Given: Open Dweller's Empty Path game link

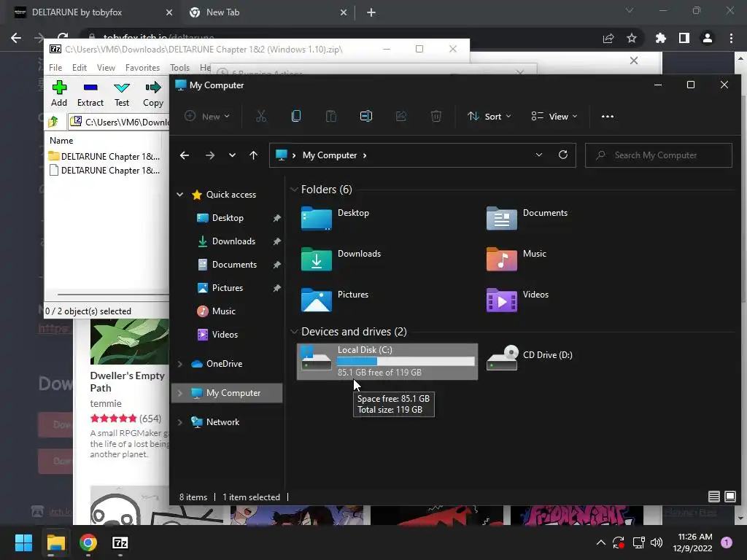Looking at the screenshot, I should point(127,382).
